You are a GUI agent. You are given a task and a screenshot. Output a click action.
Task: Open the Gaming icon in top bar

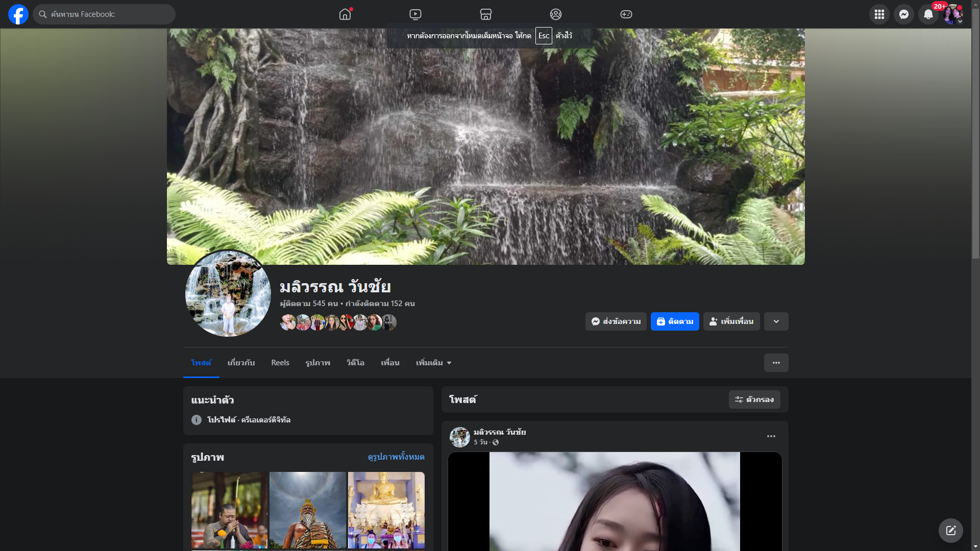click(626, 14)
